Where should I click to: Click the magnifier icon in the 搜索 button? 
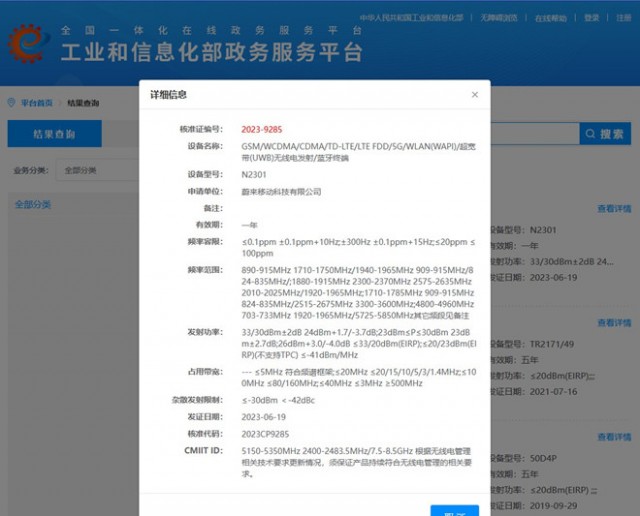(x=590, y=133)
